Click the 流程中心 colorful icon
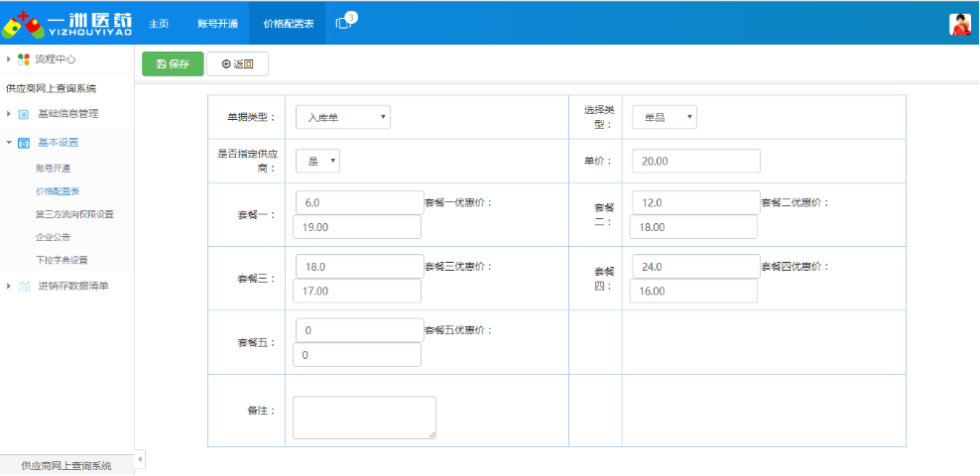 coord(24,59)
